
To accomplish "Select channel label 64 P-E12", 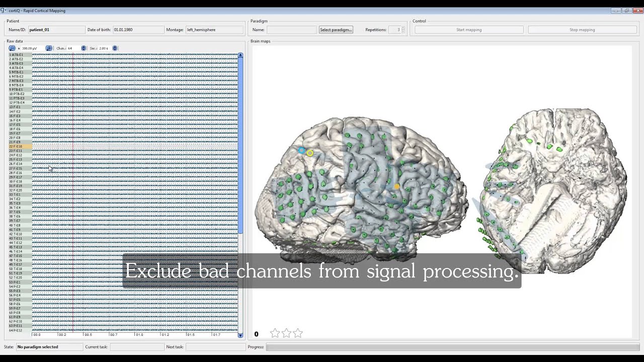I will click(x=20, y=330).
